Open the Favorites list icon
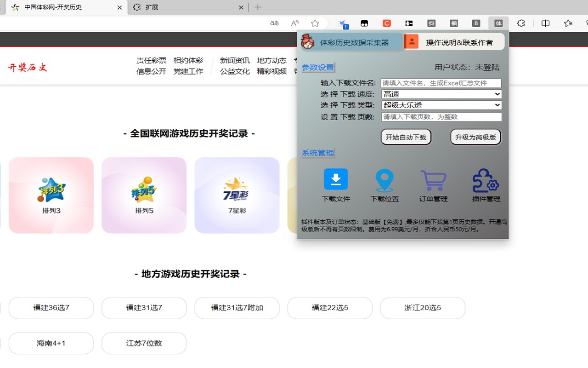Screen dimensions: 588x368 [x=568, y=23]
